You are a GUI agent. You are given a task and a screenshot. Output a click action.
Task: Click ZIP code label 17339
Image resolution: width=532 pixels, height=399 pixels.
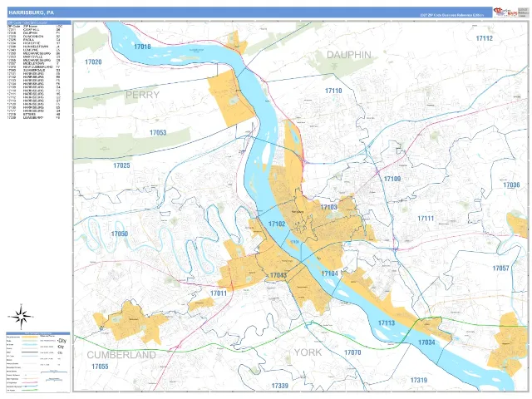279,386
